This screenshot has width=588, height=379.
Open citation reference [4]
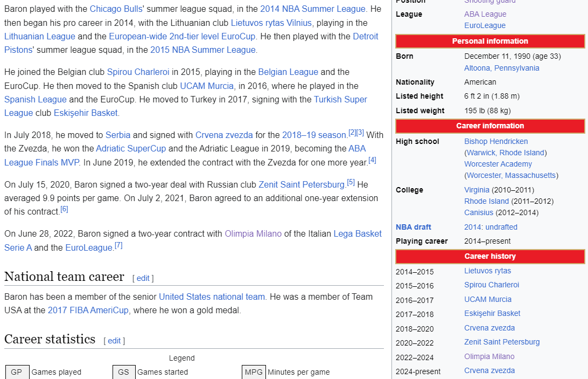(372, 160)
